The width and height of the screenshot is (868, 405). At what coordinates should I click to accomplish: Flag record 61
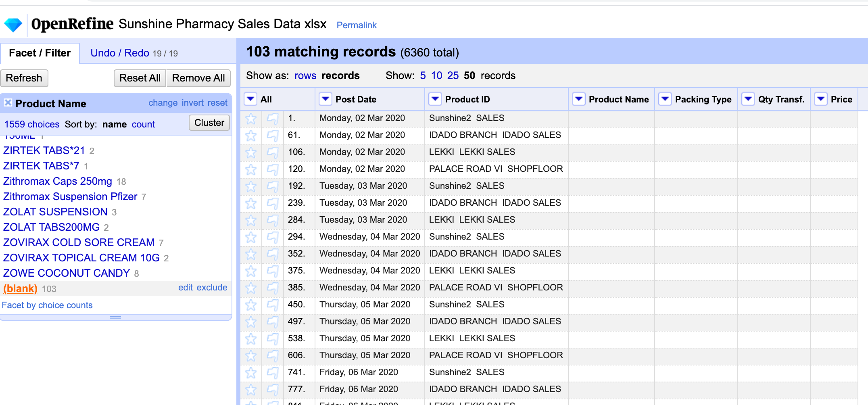273,136
